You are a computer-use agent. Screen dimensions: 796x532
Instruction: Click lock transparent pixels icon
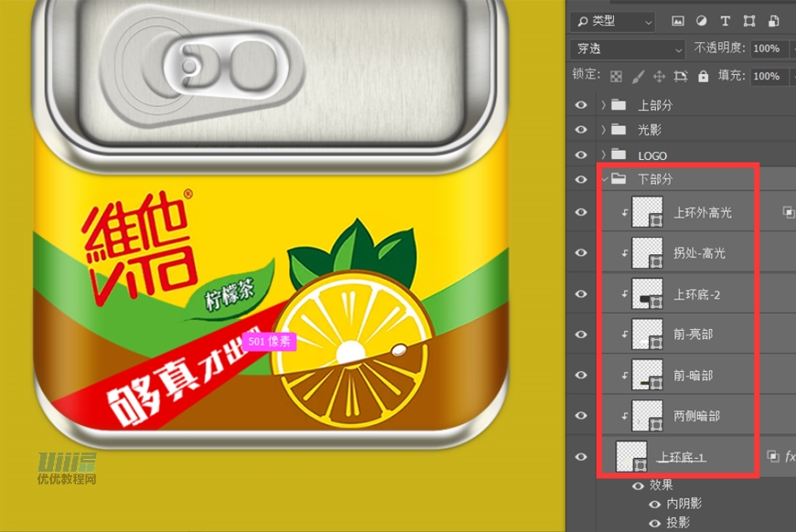click(x=617, y=77)
